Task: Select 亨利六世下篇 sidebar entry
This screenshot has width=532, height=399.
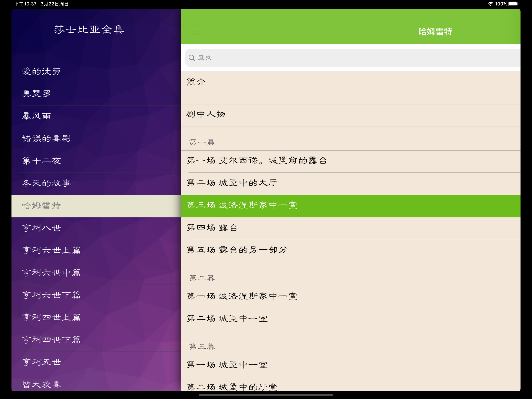Action: tap(96, 295)
